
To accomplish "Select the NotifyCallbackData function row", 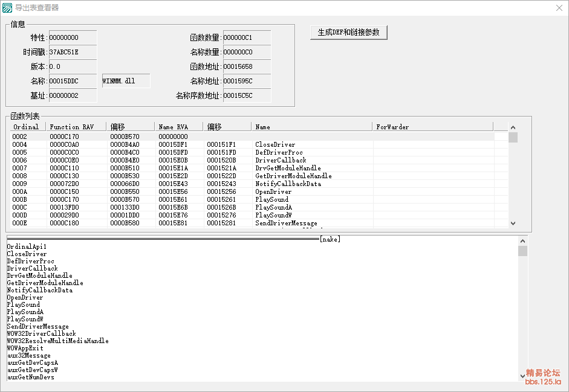I will point(288,184).
